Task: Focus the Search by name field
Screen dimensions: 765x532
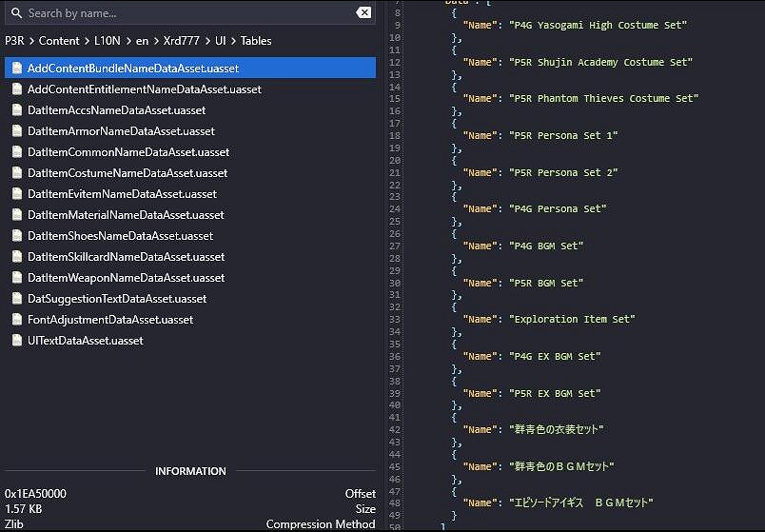Action: pos(181,13)
